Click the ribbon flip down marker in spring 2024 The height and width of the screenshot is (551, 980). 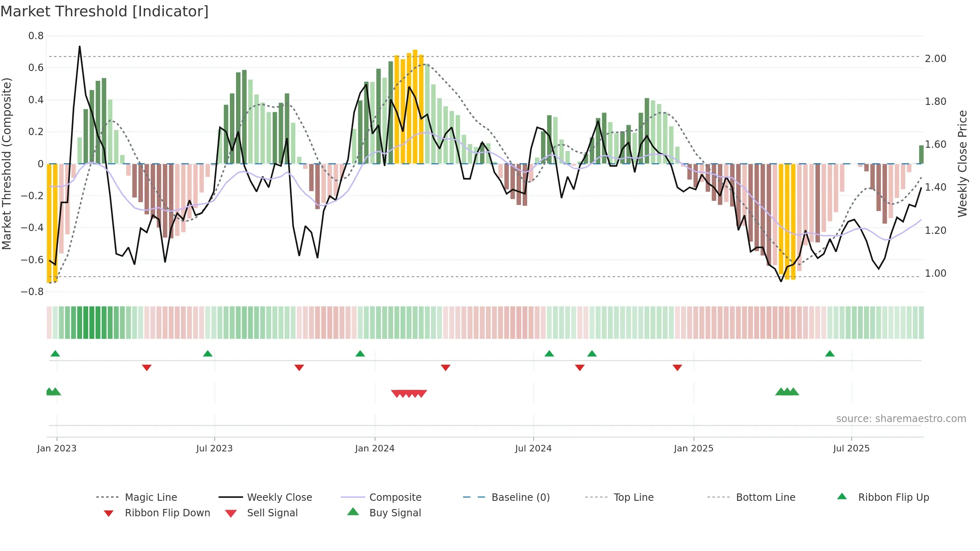445,368
